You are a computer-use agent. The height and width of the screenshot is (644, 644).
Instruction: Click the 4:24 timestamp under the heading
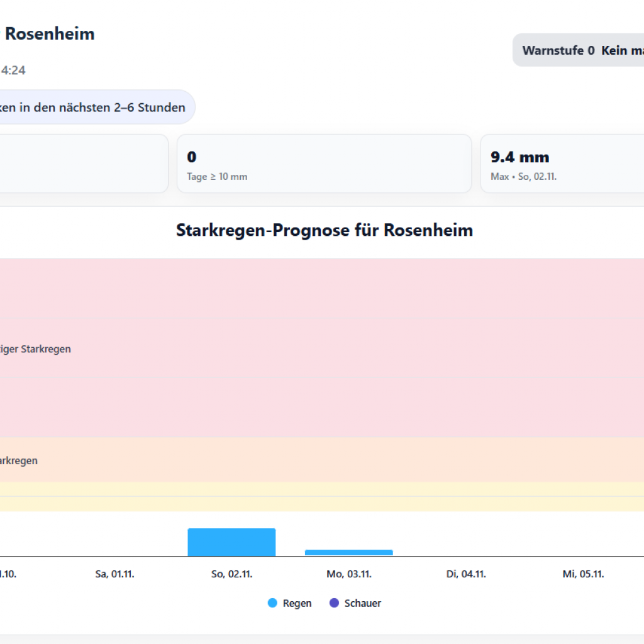13,70
